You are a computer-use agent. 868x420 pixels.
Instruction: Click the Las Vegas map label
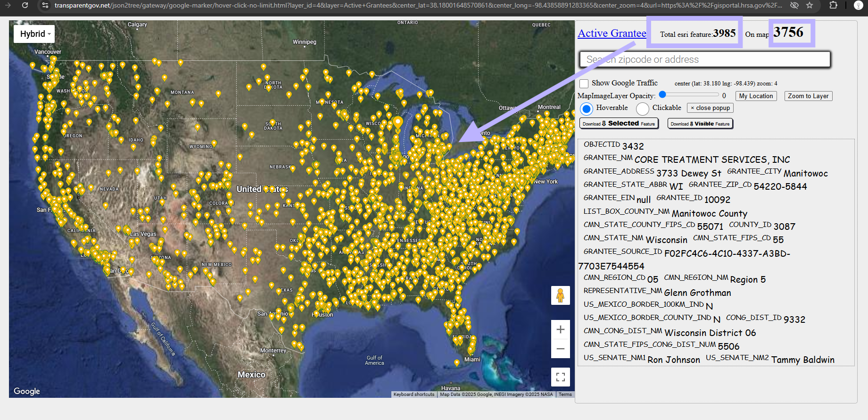click(x=143, y=234)
